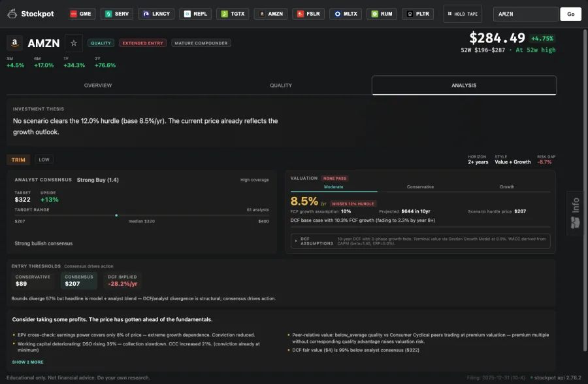
Task: Select the Growth valuation scenario tab
Action: pos(506,187)
